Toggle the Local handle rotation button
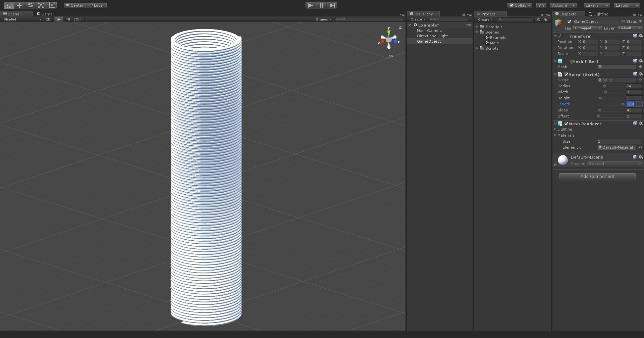644x338 pixels. [96, 5]
